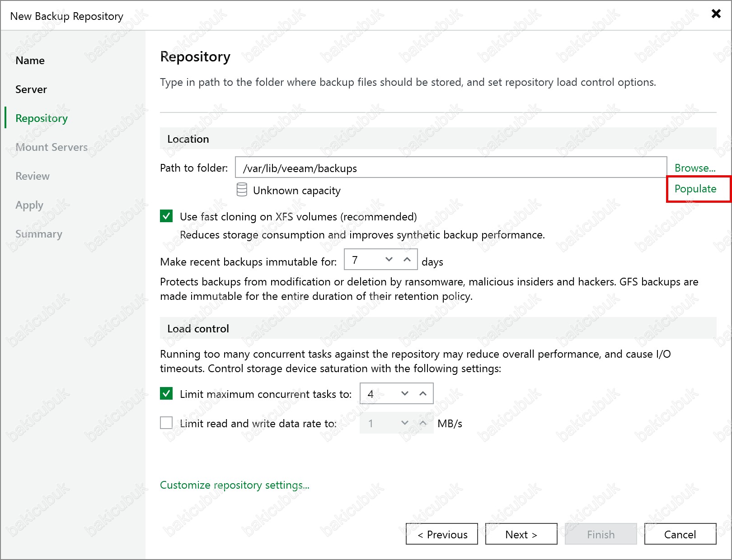Select the Repository step in sidebar
Viewport: 732px width, 560px height.
coord(42,118)
